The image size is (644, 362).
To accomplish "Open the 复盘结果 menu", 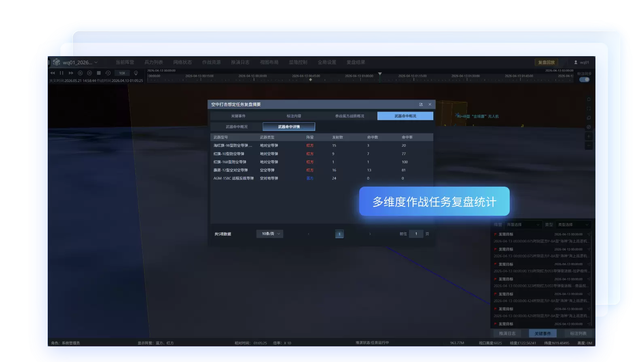I will coord(356,62).
